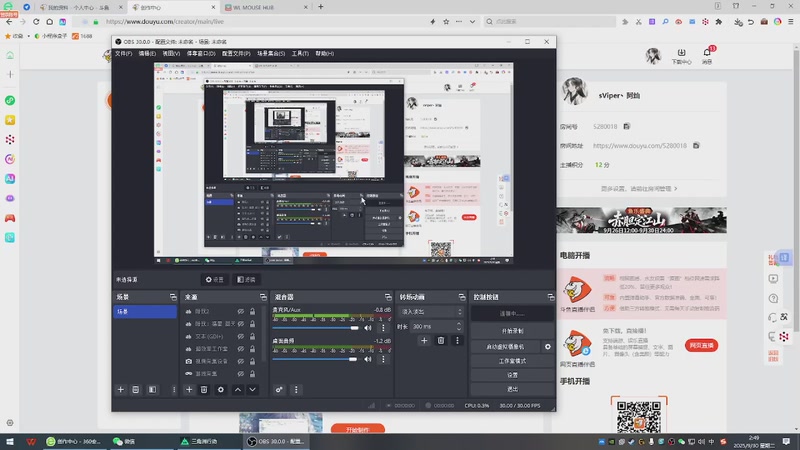The image size is (800, 450).
Task: Open 设置 in OBS controls panel
Action: [512, 375]
